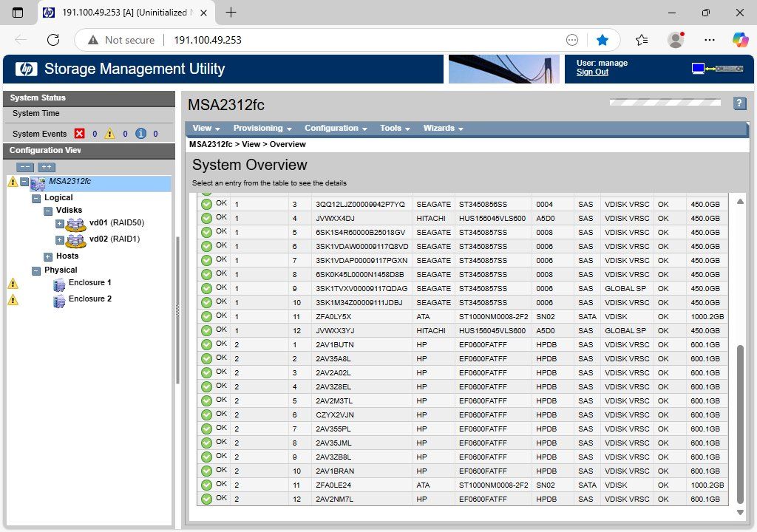Image resolution: width=757 pixels, height=532 pixels.
Task: Open browser profile avatar
Action: pyautogui.click(x=676, y=40)
